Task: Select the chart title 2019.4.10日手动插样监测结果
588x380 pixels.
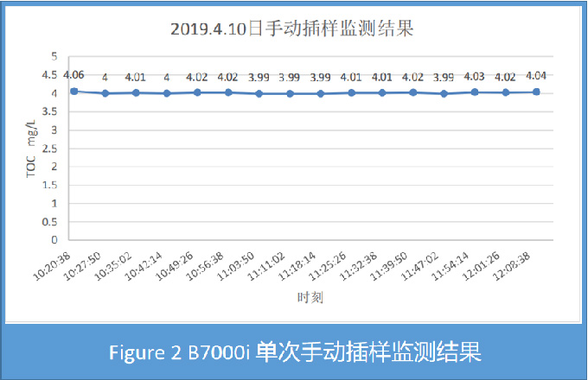Action: (291, 28)
